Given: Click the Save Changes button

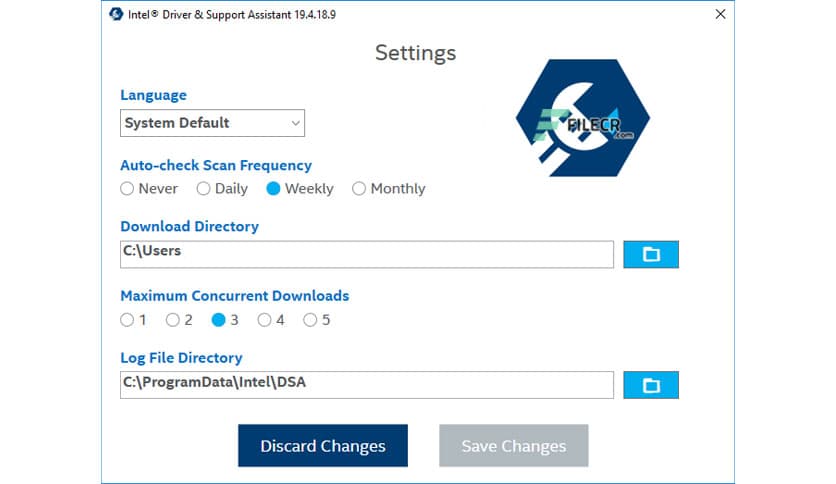Looking at the screenshot, I should coord(513,446).
